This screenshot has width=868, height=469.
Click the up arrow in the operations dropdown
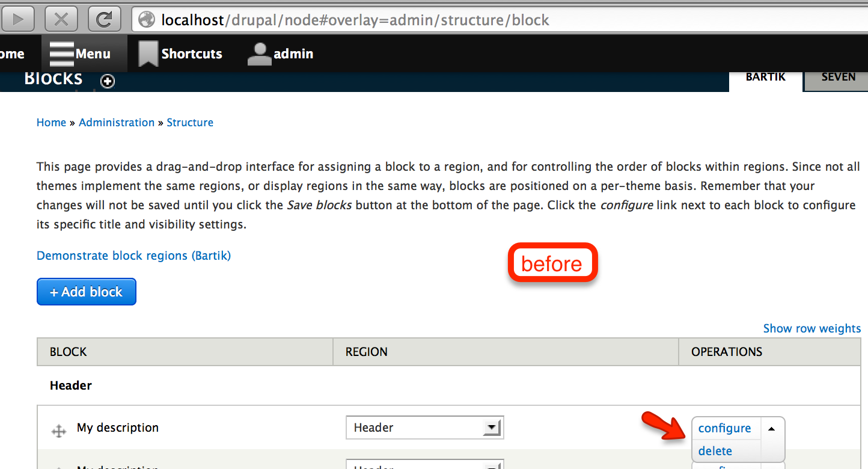pos(771,428)
